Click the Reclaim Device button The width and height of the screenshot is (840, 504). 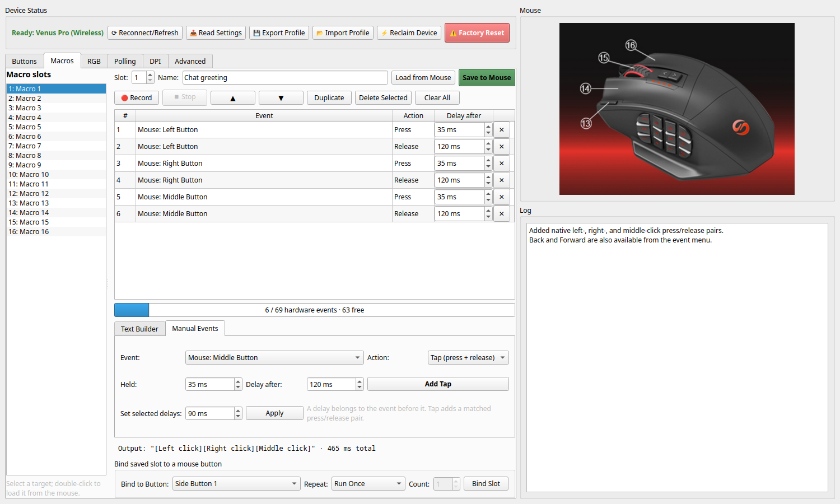point(409,32)
